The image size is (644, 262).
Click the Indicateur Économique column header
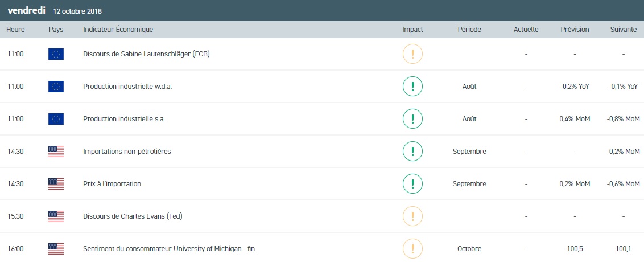click(118, 30)
